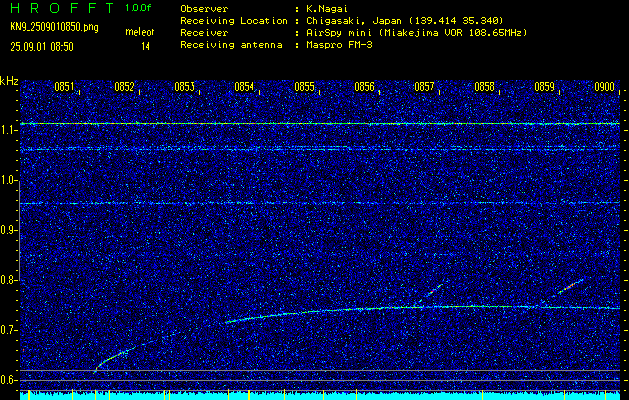
Task: Click the Observer field label
Action: click(x=204, y=9)
